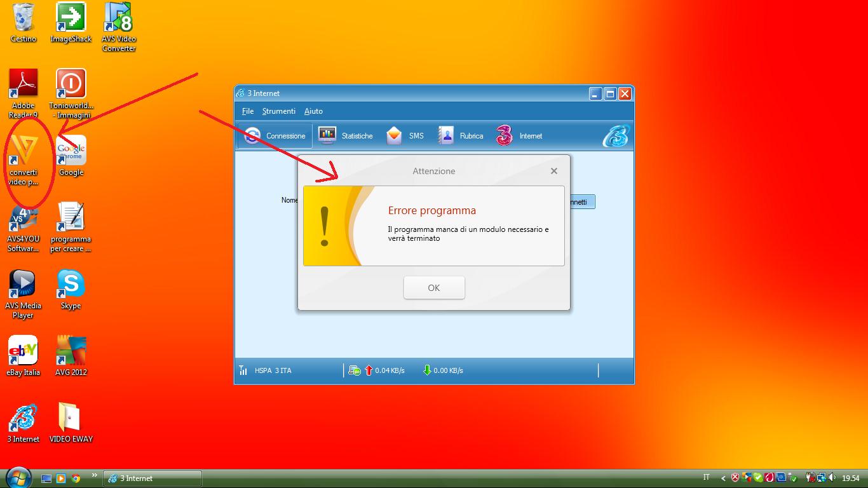This screenshot has width=868, height=488.
Task: Click network connection icon in status bar
Action: coord(355,370)
